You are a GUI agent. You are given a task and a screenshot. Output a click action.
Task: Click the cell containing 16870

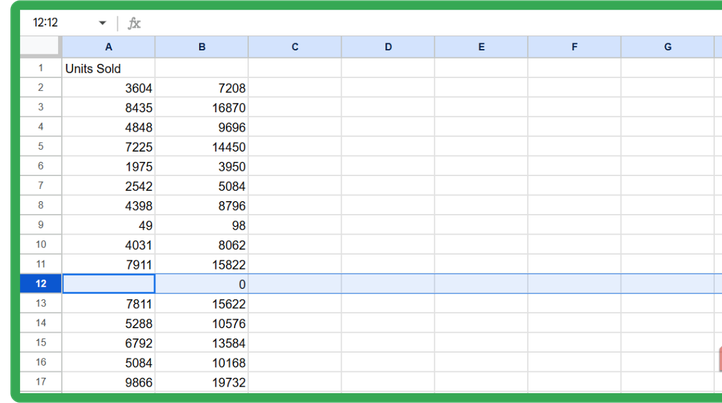[202, 107]
